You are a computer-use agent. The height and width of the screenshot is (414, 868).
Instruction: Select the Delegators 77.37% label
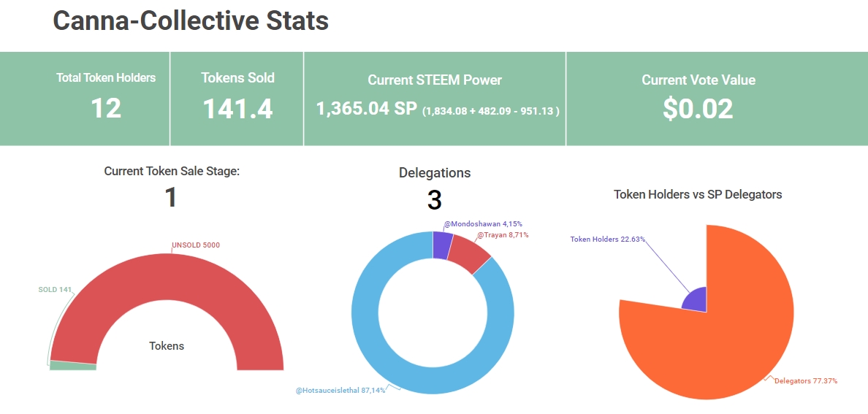805,381
